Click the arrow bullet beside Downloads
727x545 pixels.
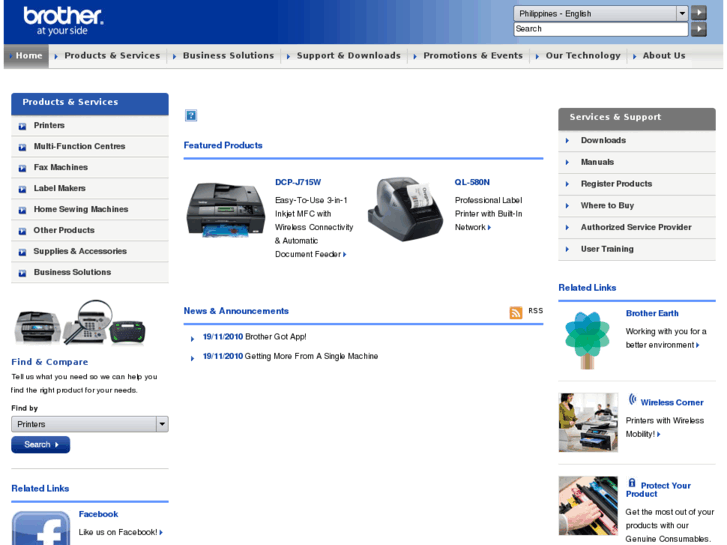pos(567,141)
